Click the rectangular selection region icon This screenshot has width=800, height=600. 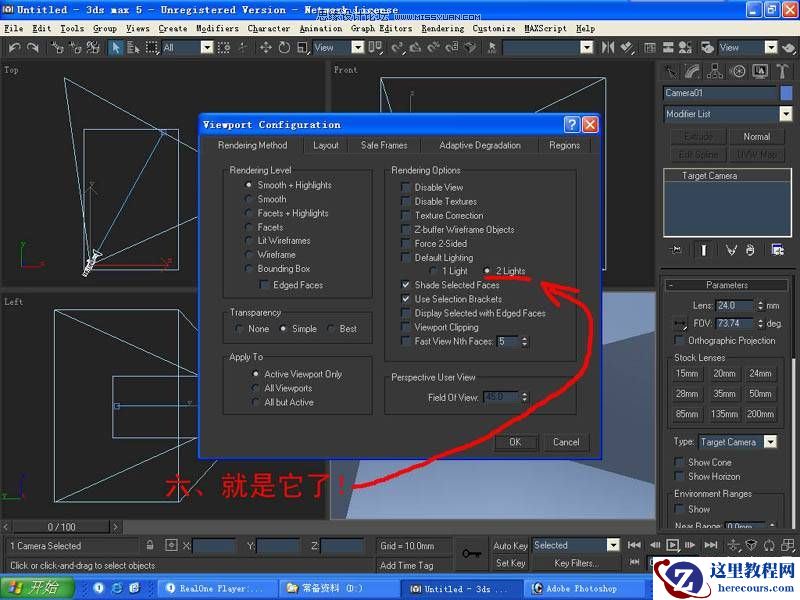coord(152,48)
